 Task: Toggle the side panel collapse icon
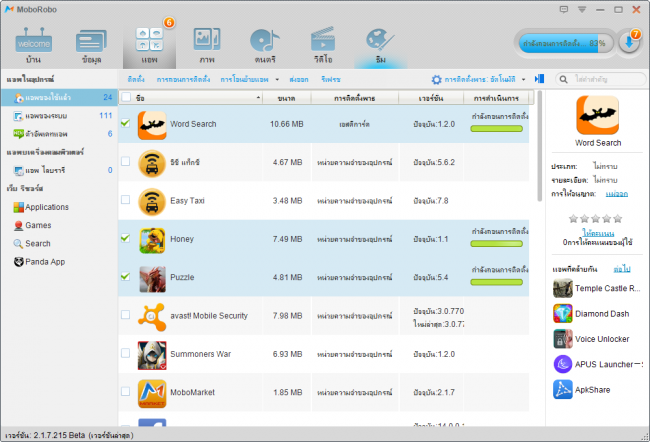[539, 79]
